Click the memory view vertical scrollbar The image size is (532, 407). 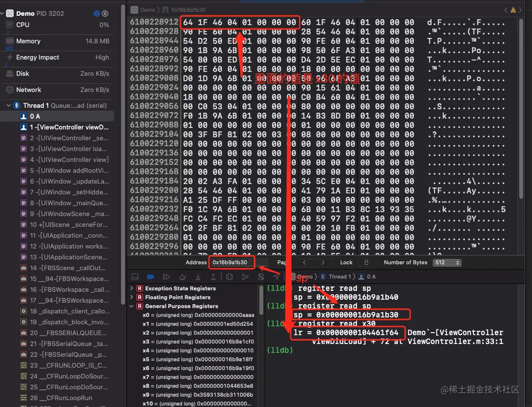click(x=521, y=109)
